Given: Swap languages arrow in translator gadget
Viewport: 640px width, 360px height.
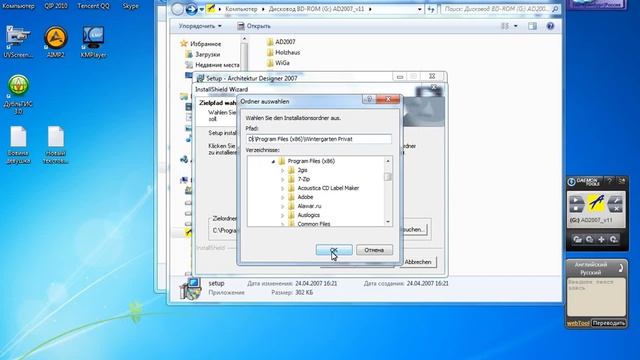Looking at the screenshot, I should tap(621, 268).
